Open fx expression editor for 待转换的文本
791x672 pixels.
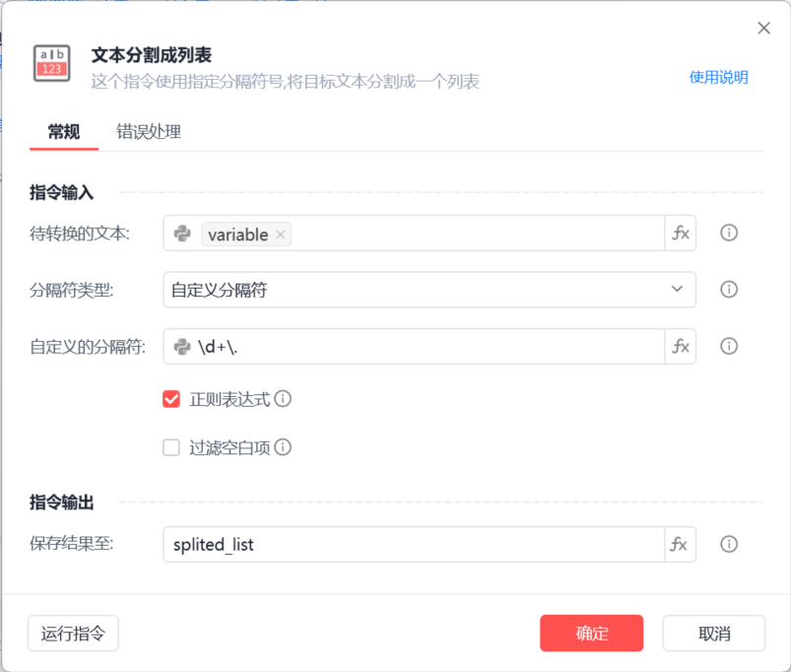click(681, 234)
